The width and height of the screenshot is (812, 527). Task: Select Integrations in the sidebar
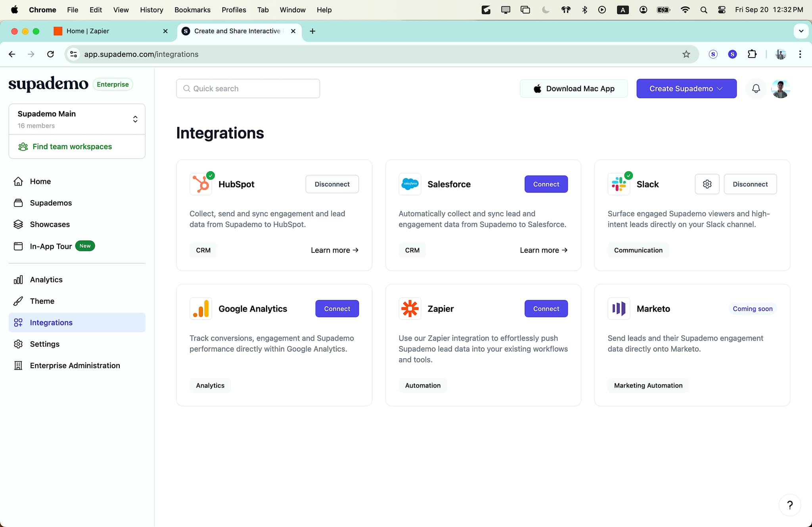click(77, 323)
